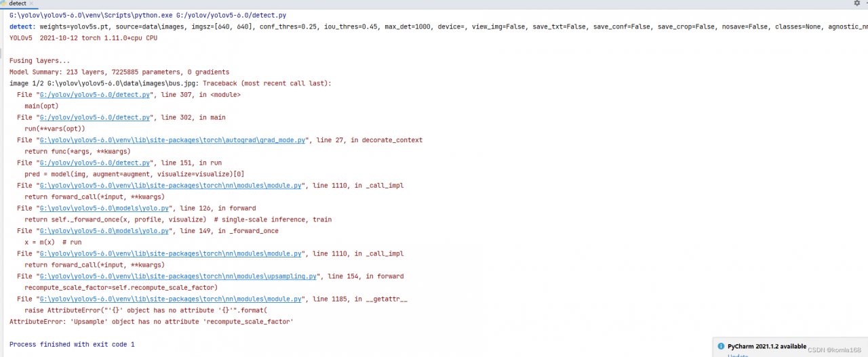Viewport: 868px width, 357px height.
Task: Open the Run panel settings gear
Action: pos(856,3)
